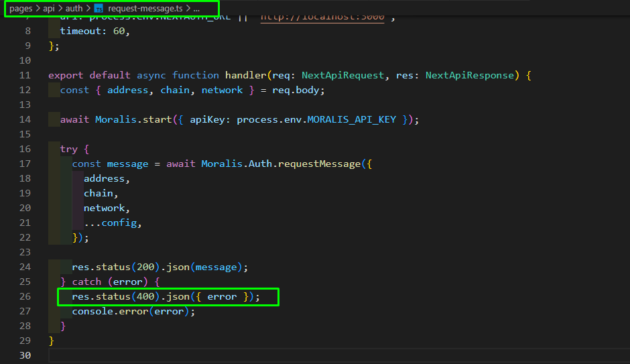Viewport: 630px width, 364px height.
Task: Click 'requestMessage' method call on line 17
Action: pos(320,164)
